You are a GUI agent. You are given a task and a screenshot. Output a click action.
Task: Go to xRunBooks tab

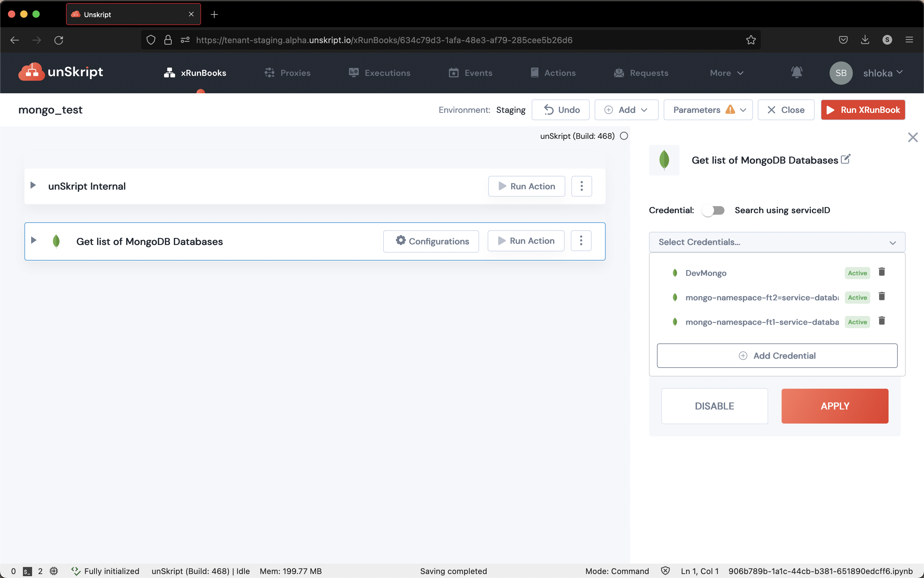coord(195,73)
